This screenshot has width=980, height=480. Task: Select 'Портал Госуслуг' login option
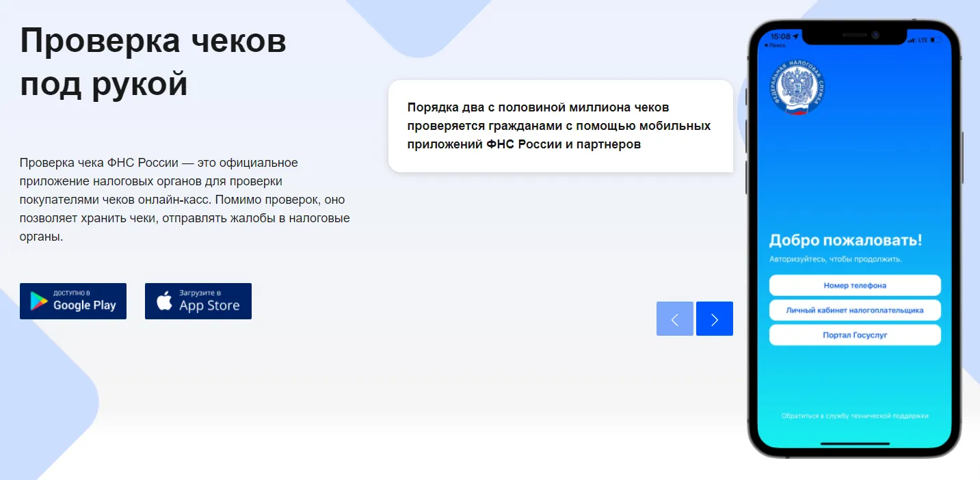pos(855,335)
